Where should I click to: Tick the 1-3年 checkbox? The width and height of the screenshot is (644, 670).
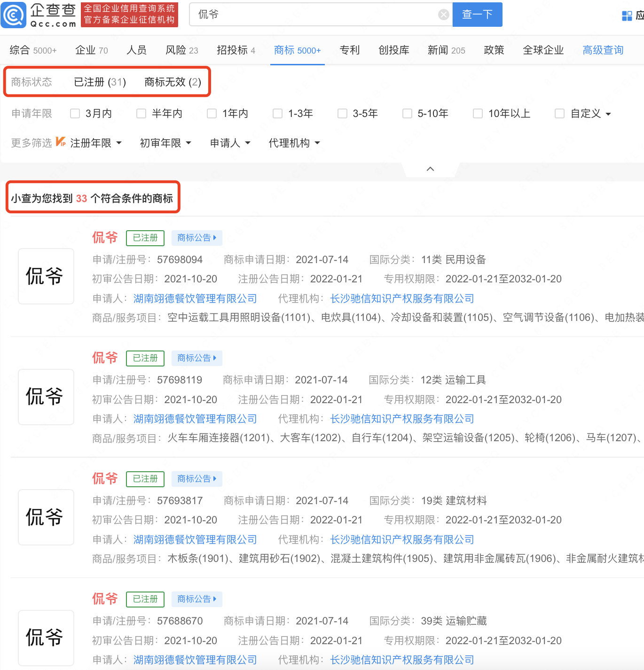278,113
